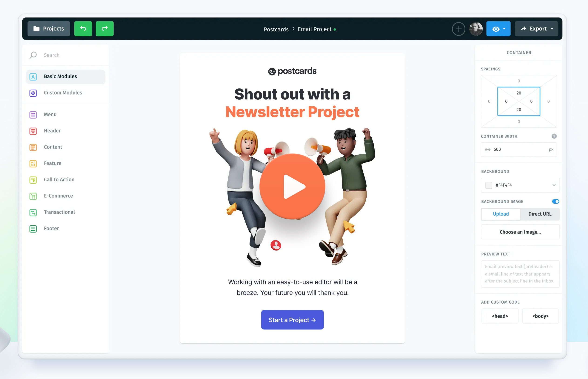The image size is (588, 379).
Task: Expand the Container Width dropdown
Action: [551, 149]
